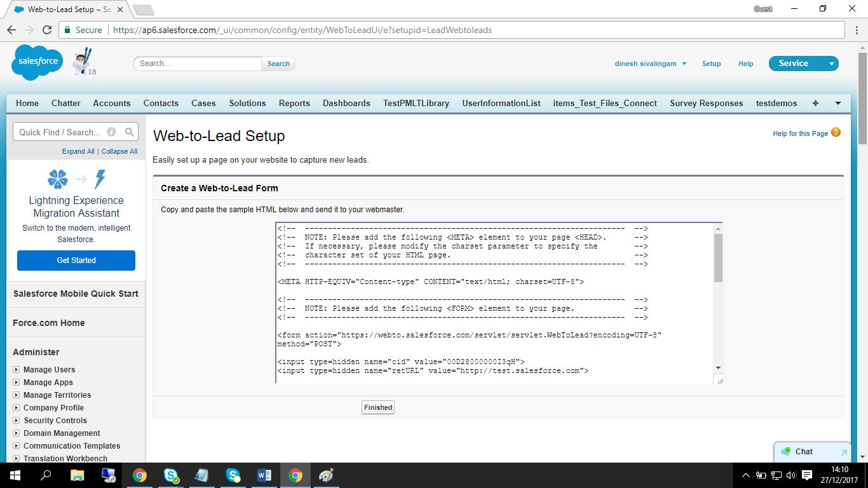Click the plus icon for all tabs
The width and height of the screenshot is (868, 488).
[x=815, y=103]
